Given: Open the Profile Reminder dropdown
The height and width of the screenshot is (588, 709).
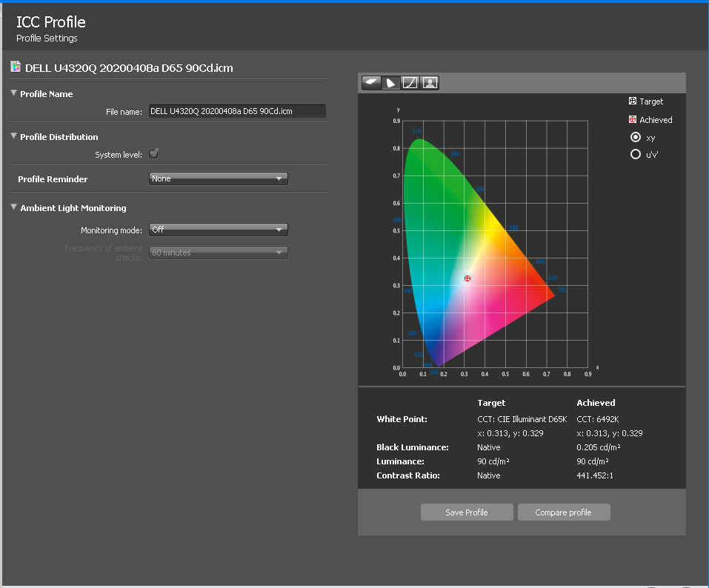Looking at the screenshot, I should (219, 178).
